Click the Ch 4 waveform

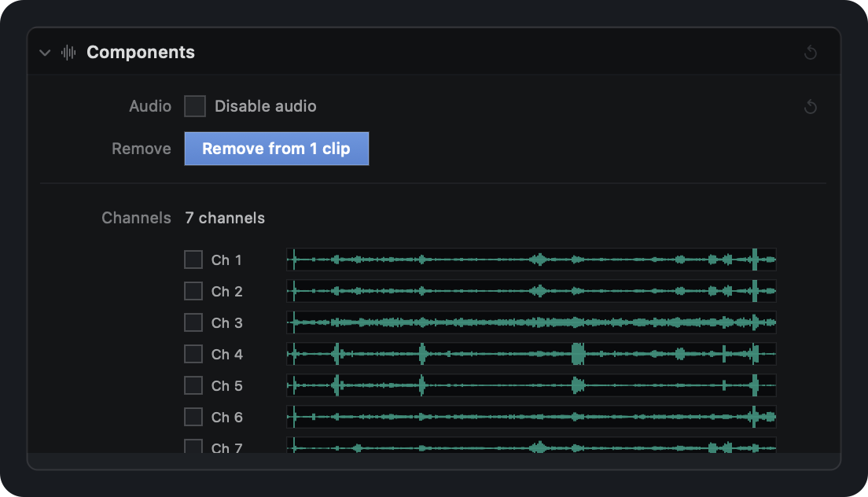[531, 354]
